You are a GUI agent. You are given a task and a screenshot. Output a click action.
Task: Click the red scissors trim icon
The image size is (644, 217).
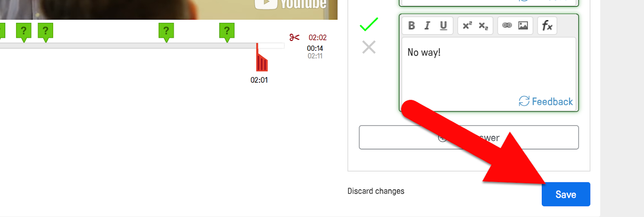(294, 37)
